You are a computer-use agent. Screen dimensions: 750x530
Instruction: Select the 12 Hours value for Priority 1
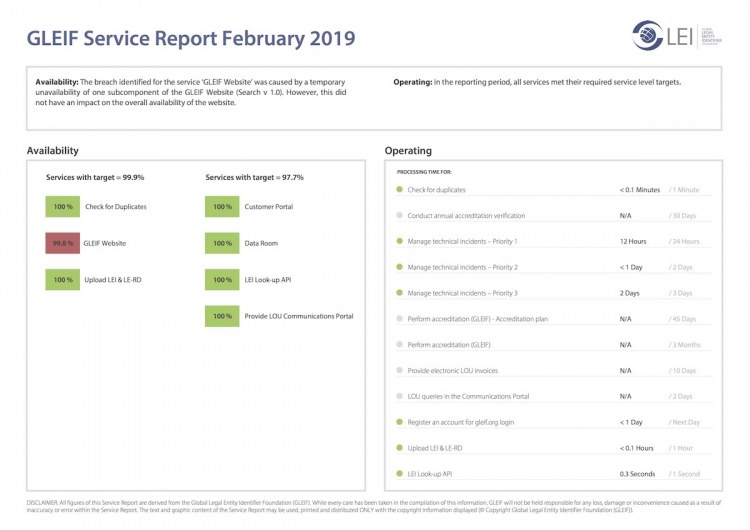[x=633, y=241]
